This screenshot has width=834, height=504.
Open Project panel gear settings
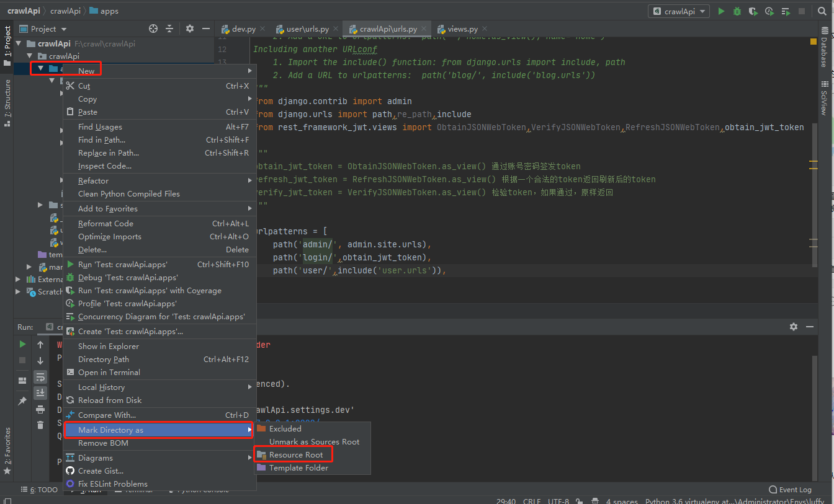[190, 29]
